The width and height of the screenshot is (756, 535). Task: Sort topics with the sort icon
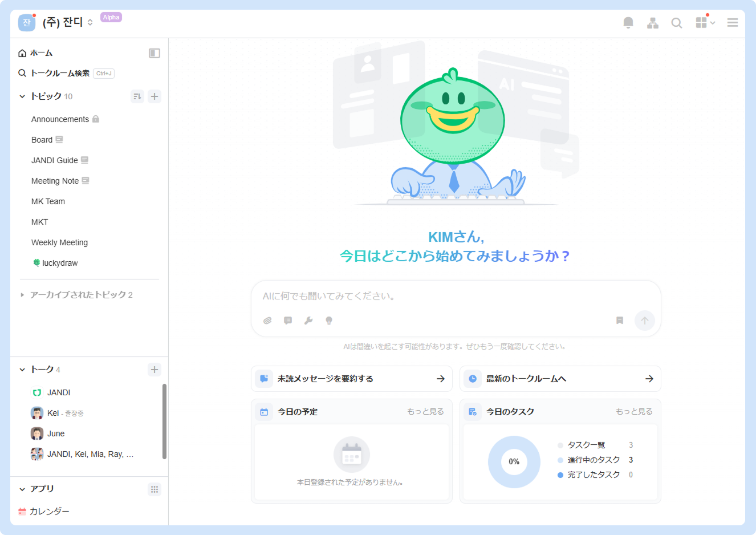coord(137,96)
